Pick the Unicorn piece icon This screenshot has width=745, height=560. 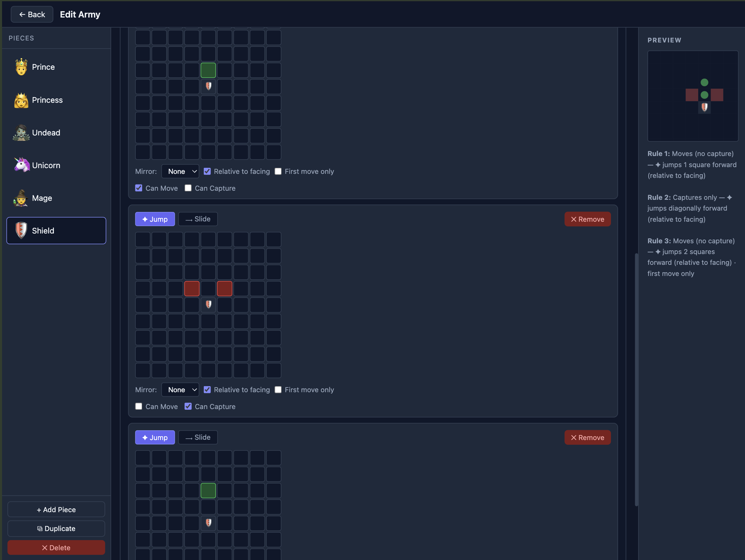point(21,165)
